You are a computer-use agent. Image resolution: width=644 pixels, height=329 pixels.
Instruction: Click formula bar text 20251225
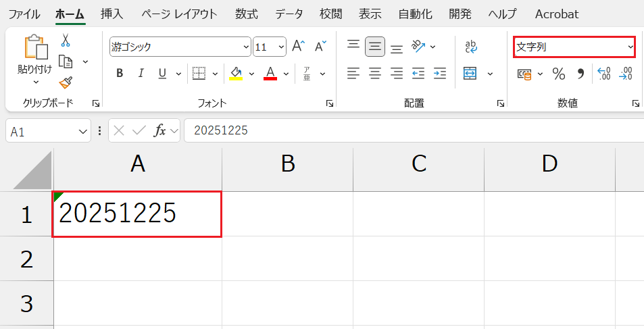click(x=220, y=130)
